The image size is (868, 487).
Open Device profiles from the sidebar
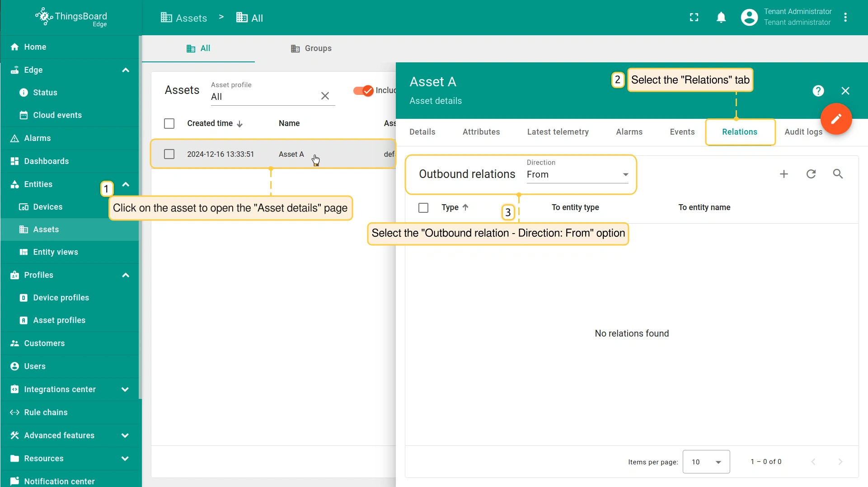coord(61,298)
